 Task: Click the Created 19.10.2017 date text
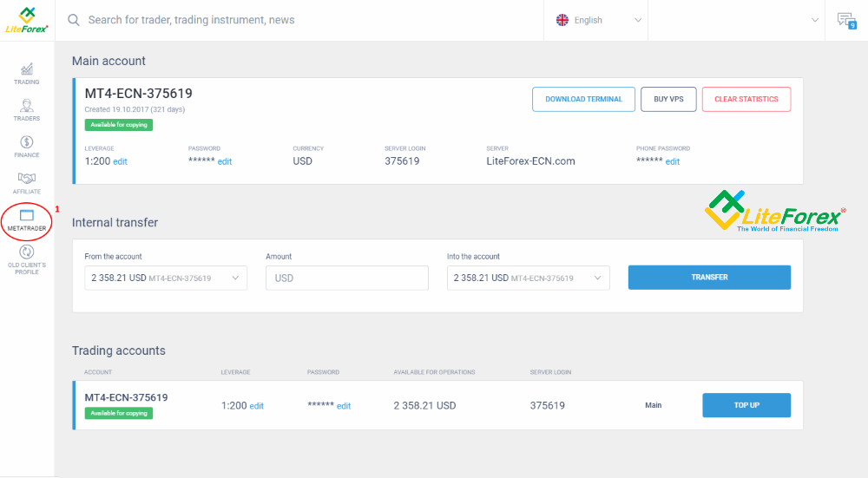click(135, 109)
